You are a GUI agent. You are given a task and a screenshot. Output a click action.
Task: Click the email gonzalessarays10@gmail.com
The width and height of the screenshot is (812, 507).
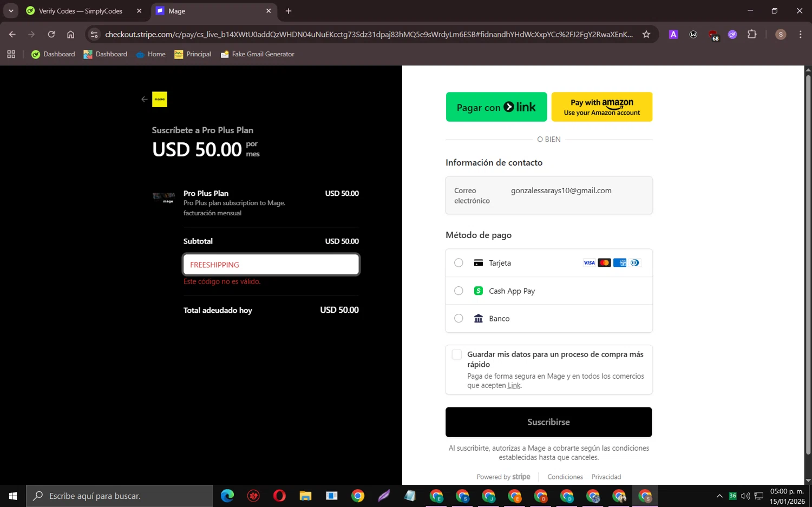[x=561, y=190]
